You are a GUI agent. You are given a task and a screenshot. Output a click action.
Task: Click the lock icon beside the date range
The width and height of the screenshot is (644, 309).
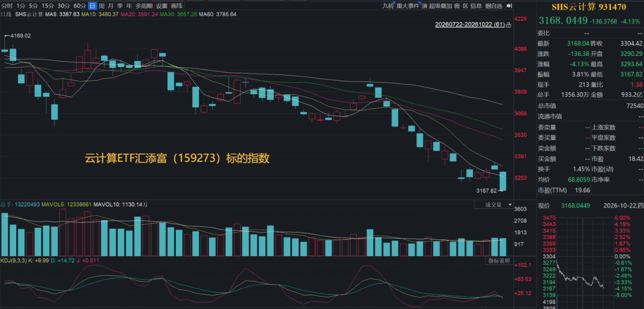[508, 25]
